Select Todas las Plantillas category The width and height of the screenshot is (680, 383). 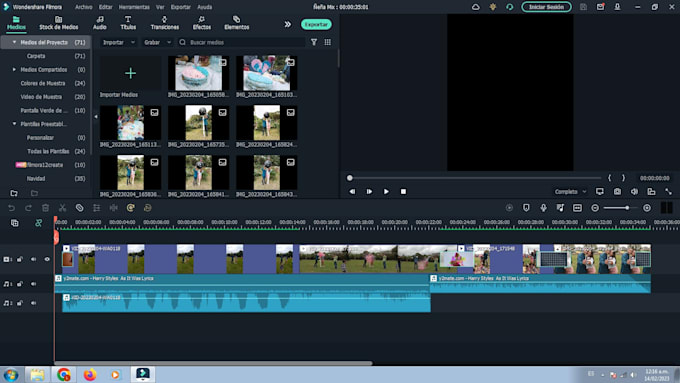tap(48, 151)
